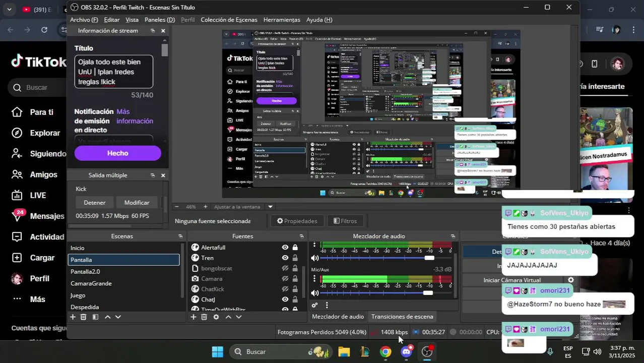The image size is (644, 363).
Task: Mute the upper audio channel speaker icon
Action: click(315, 258)
